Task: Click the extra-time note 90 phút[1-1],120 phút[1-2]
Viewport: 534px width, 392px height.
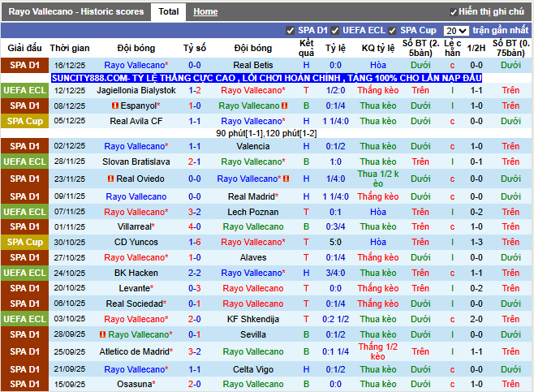Action: [266, 133]
